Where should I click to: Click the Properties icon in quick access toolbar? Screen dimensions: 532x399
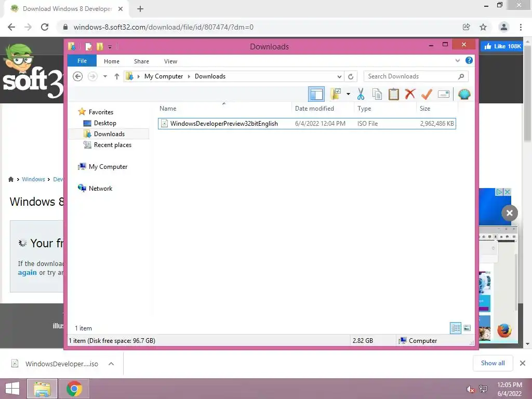point(89,46)
